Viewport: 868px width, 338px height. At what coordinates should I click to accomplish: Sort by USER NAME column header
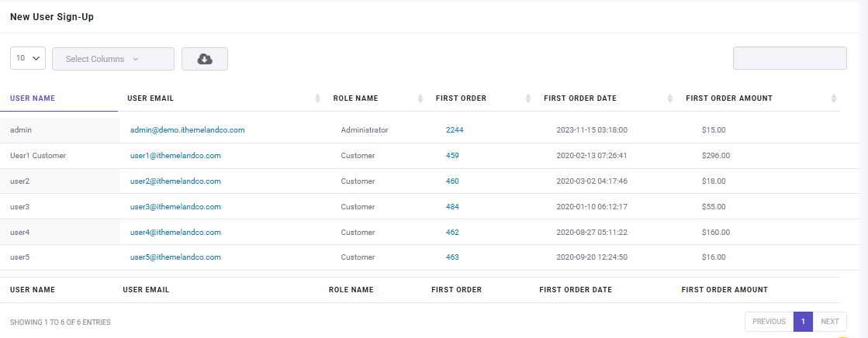tap(33, 98)
